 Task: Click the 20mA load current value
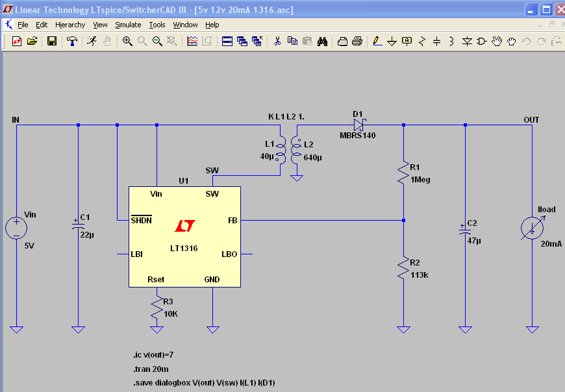click(551, 244)
